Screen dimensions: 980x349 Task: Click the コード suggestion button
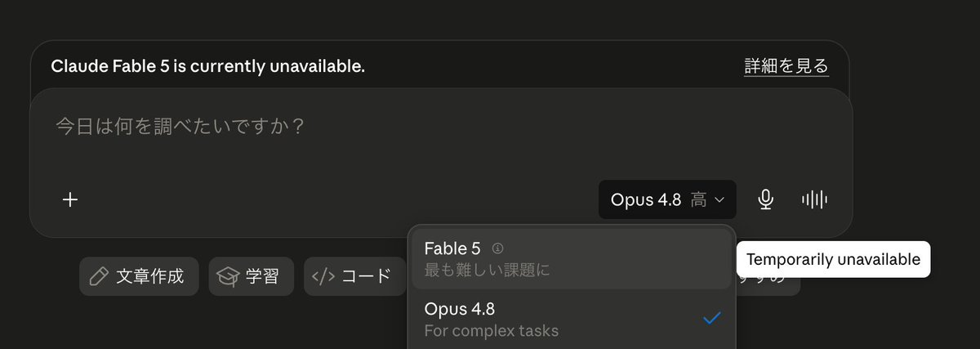click(x=354, y=276)
